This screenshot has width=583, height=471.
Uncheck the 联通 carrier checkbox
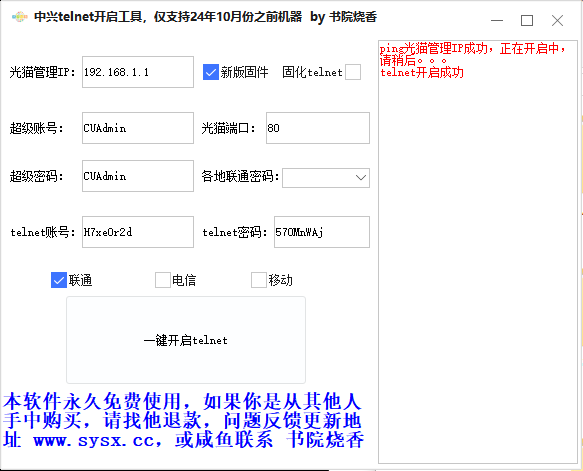point(59,280)
